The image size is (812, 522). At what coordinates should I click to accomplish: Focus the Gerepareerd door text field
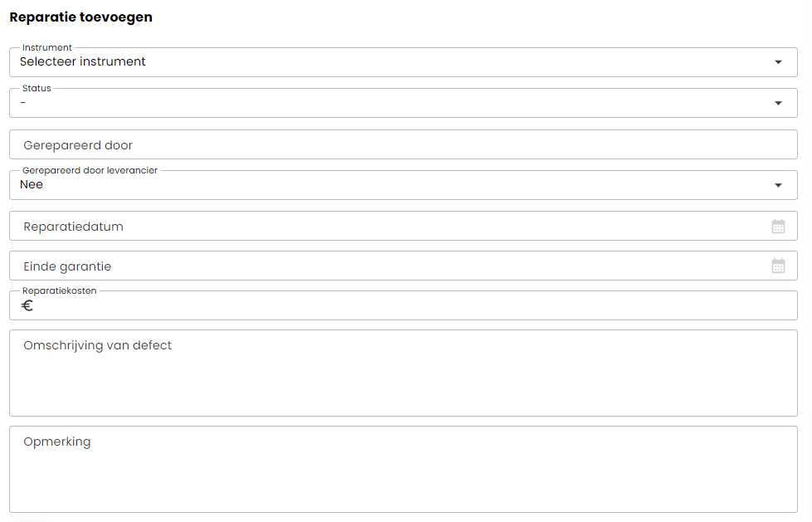[x=403, y=144]
